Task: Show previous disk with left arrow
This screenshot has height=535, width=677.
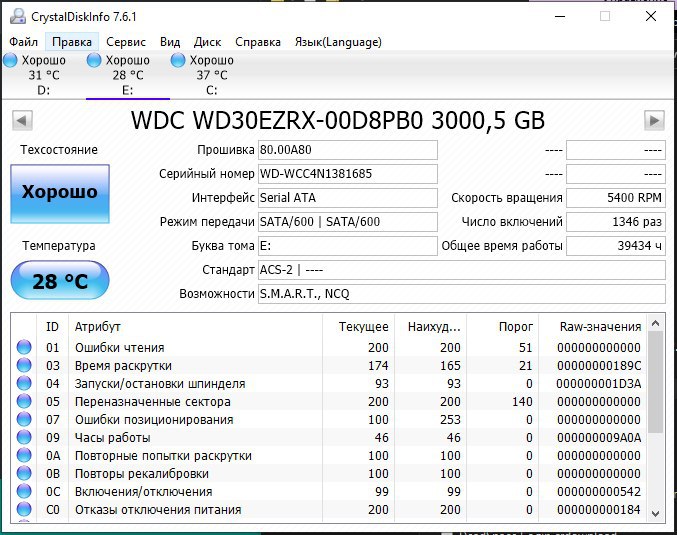Action: tap(22, 120)
